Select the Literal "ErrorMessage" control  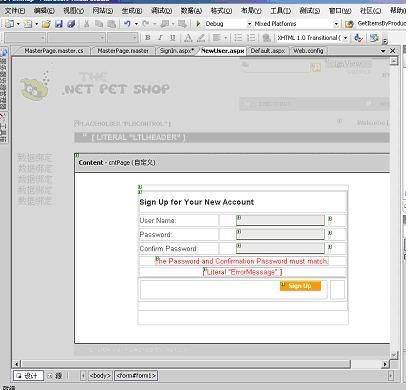click(x=242, y=272)
